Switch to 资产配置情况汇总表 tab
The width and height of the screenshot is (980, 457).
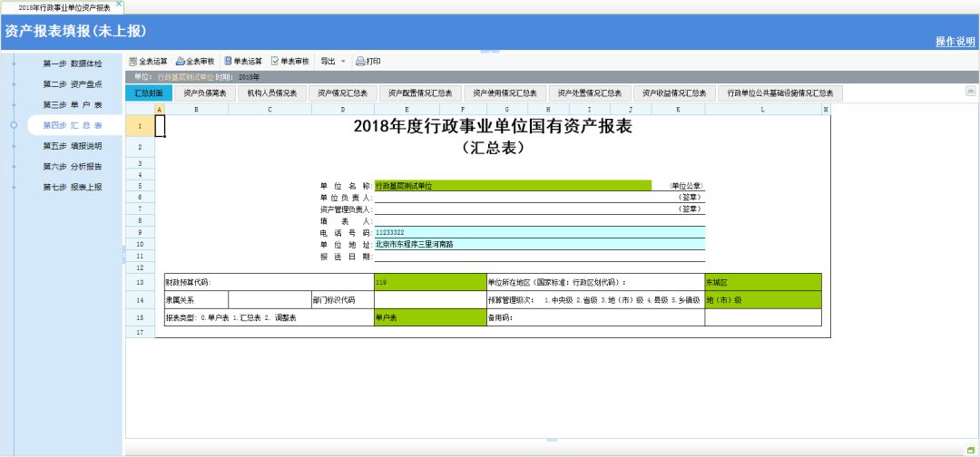pyautogui.click(x=421, y=93)
